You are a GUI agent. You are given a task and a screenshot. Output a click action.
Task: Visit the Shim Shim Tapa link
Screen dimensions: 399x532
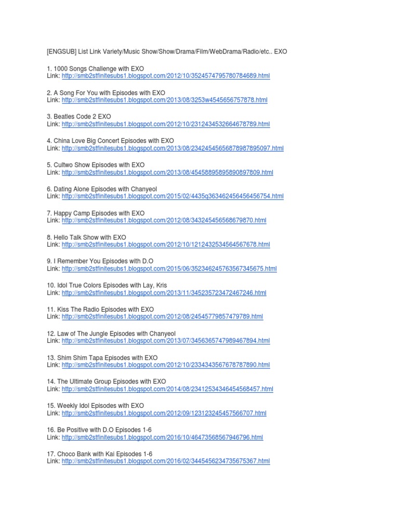166,365
